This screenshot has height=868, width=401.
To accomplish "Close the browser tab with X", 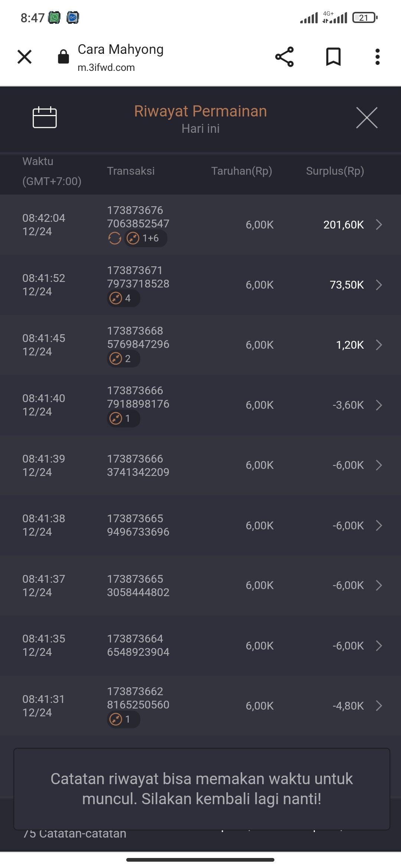I will coord(25,57).
